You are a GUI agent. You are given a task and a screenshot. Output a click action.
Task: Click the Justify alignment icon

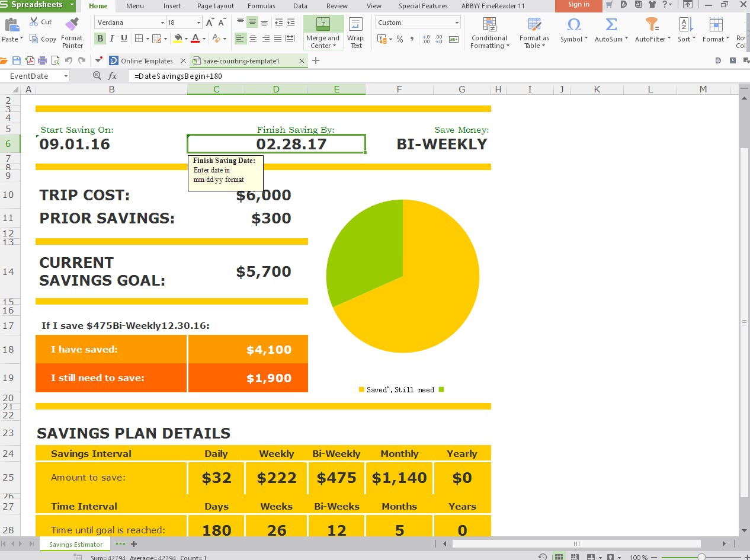[278, 39]
